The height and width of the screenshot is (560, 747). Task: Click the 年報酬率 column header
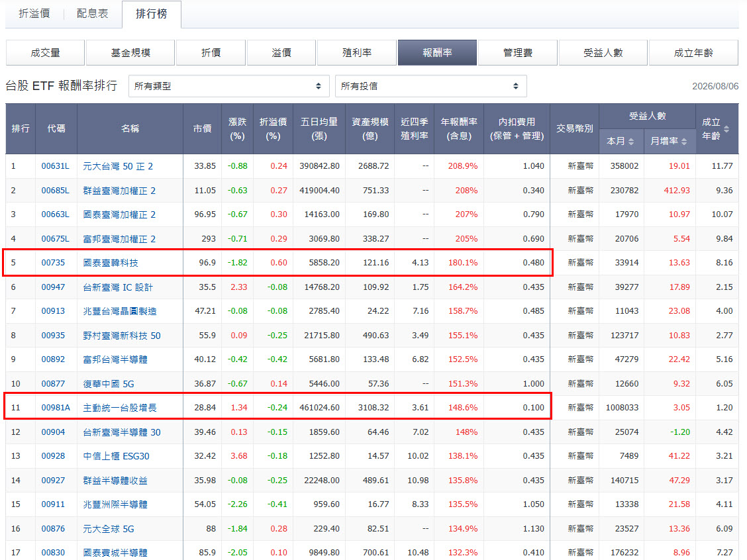tap(459, 128)
